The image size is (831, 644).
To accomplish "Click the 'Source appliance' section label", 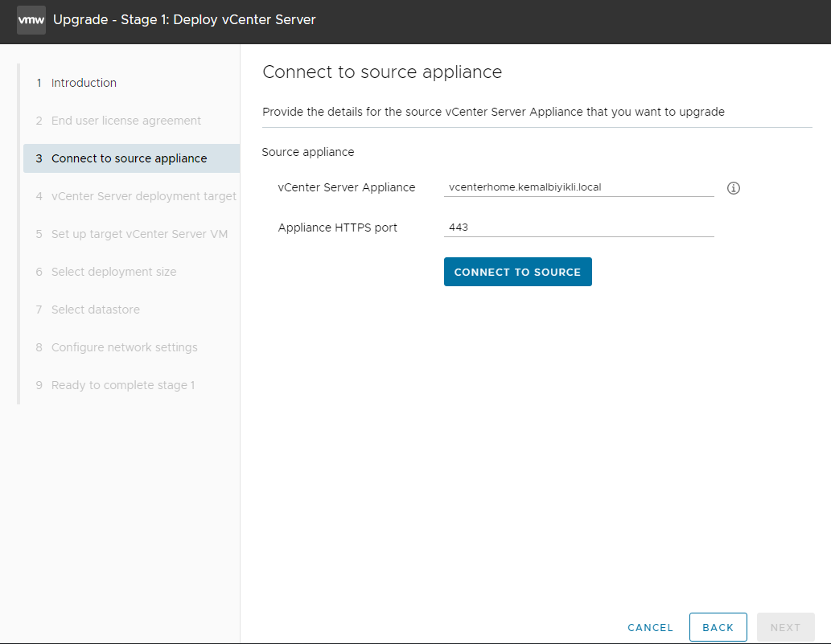I will coord(308,152).
